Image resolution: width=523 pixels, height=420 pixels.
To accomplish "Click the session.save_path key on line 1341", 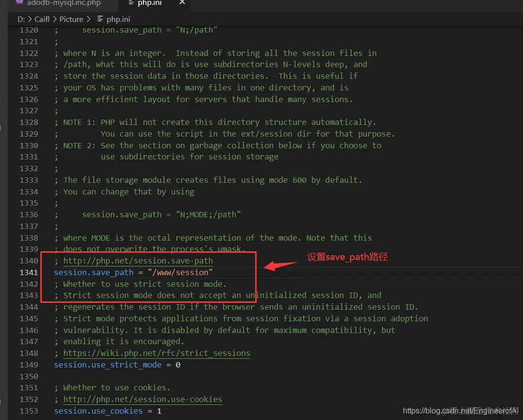I will point(93,273).
